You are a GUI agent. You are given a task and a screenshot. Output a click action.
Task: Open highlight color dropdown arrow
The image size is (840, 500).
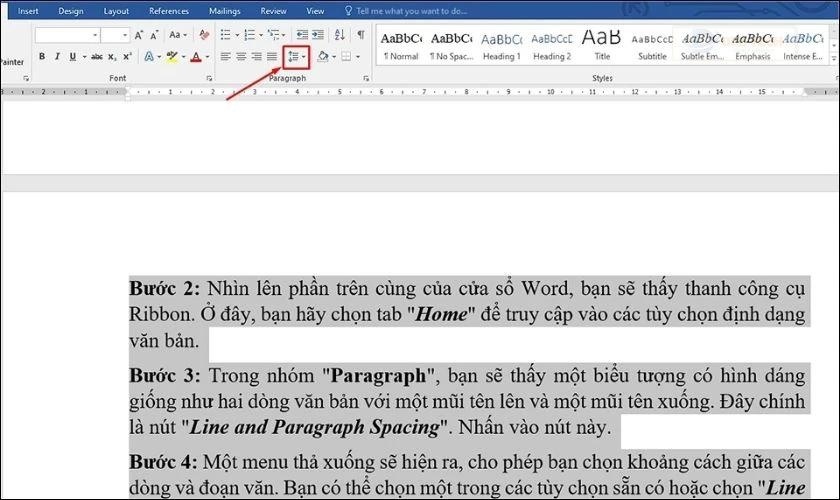click(183, 56)
